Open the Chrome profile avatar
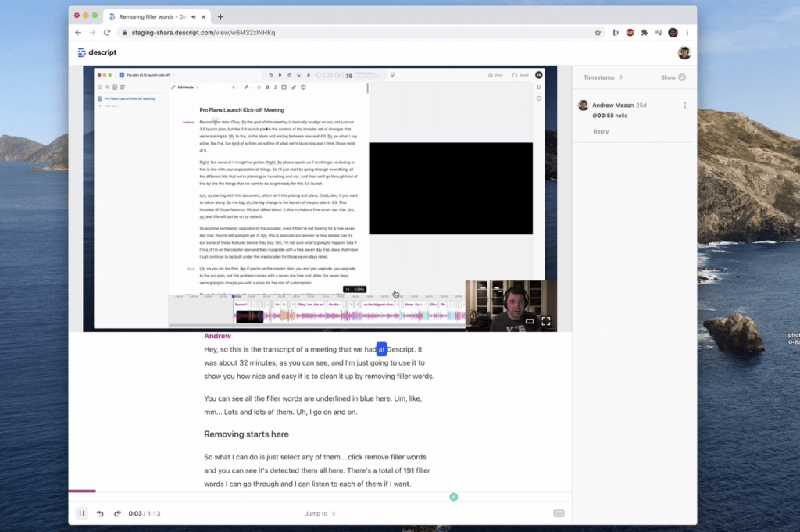The width and height of the screenshot is (800, 532). click(673, 33)
